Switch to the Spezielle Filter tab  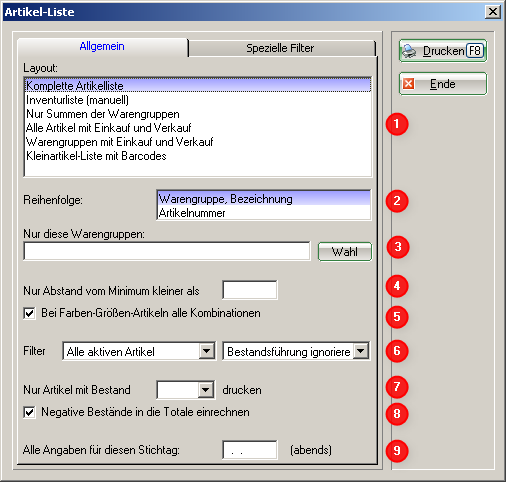point(280,48)
